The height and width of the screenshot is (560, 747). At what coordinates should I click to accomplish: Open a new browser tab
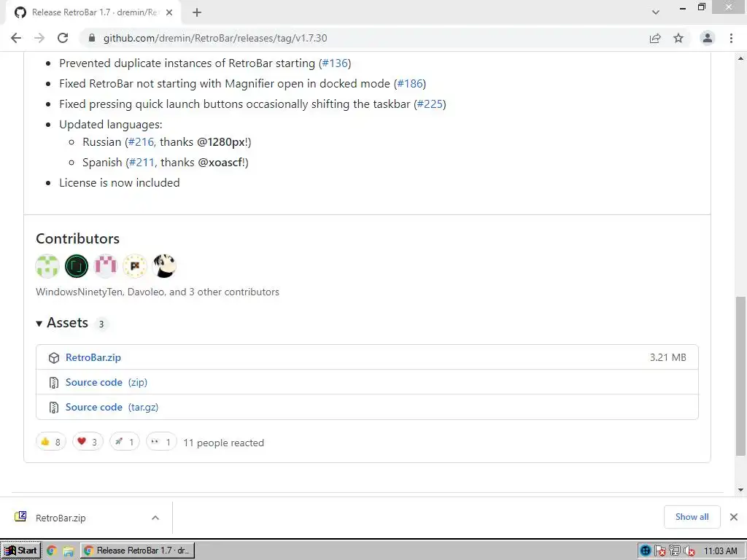point(197,12)
